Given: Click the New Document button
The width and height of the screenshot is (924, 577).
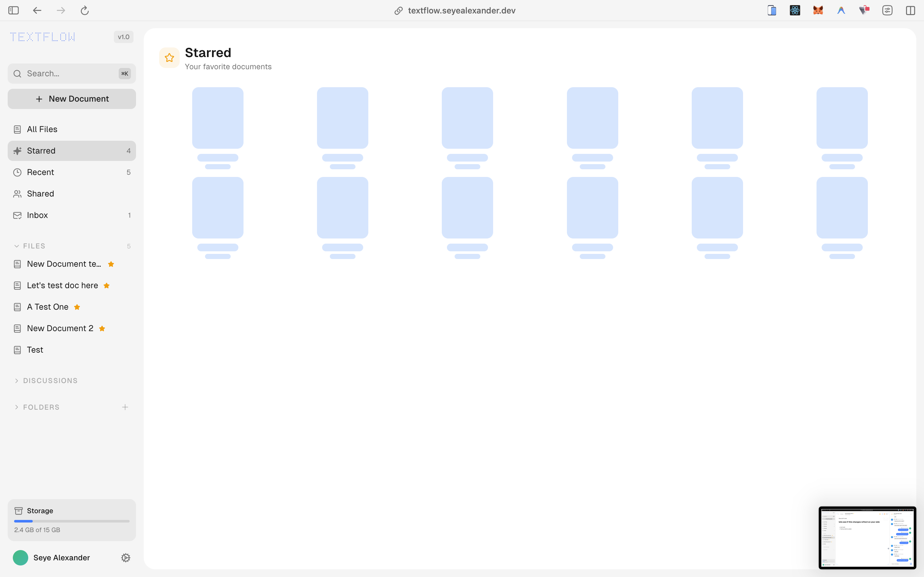Looking at the screenshot, I should click(72, 99).
